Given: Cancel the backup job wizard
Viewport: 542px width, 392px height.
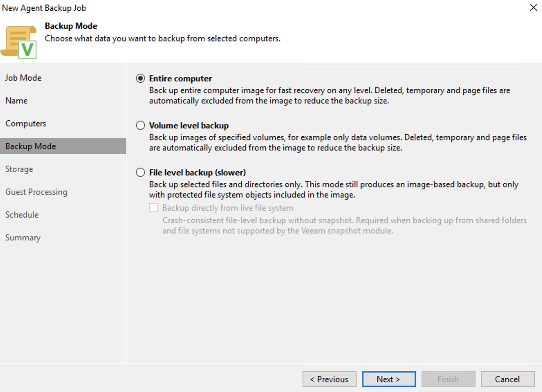Looking at the screenshot, I should pyautogui.click(x=508, y=379).
